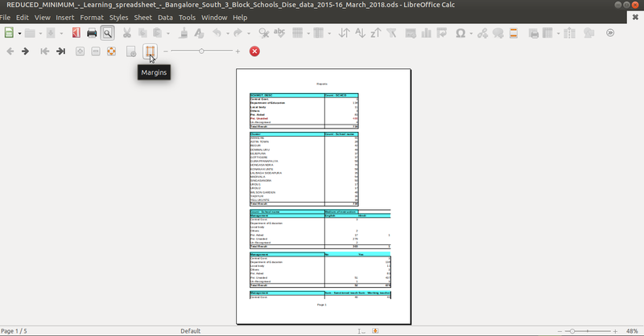Open the Window menu
Screen dimensions: 644x336
click(x=214, y=18)
